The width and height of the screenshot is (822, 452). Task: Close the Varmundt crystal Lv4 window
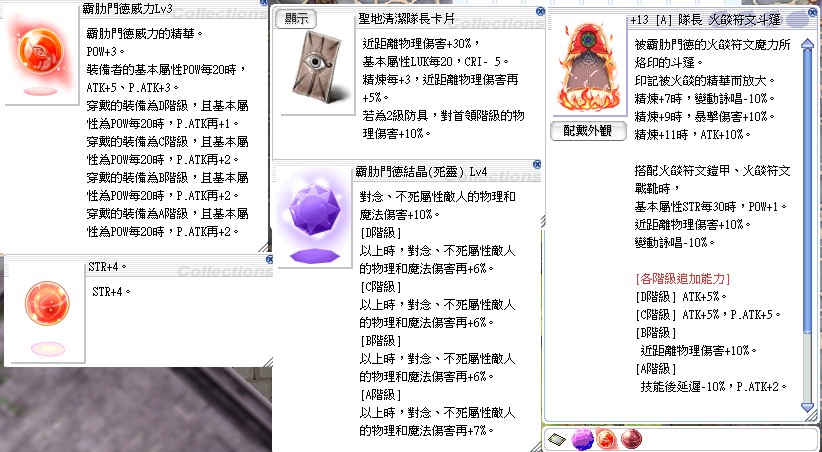click(537, 164)
